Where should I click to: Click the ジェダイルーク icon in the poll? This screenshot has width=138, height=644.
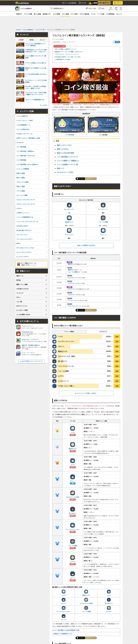54,381
